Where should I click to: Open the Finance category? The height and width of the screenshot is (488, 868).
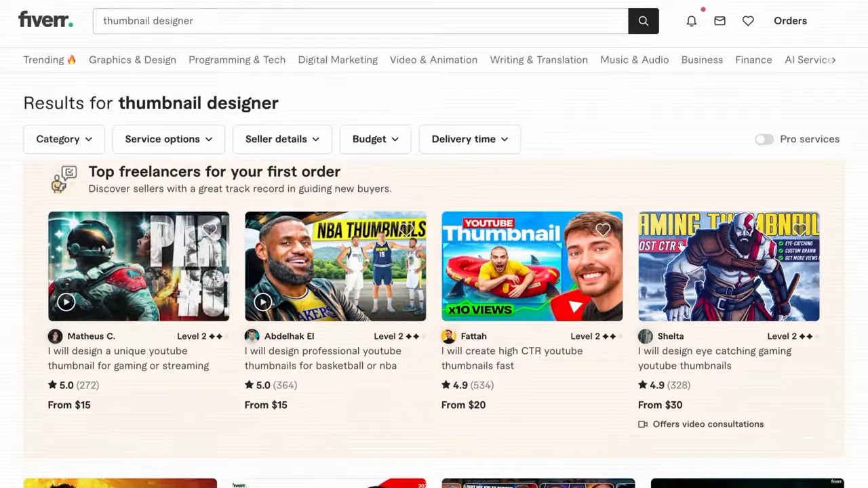pyautogui.click(x=753, y=60)
